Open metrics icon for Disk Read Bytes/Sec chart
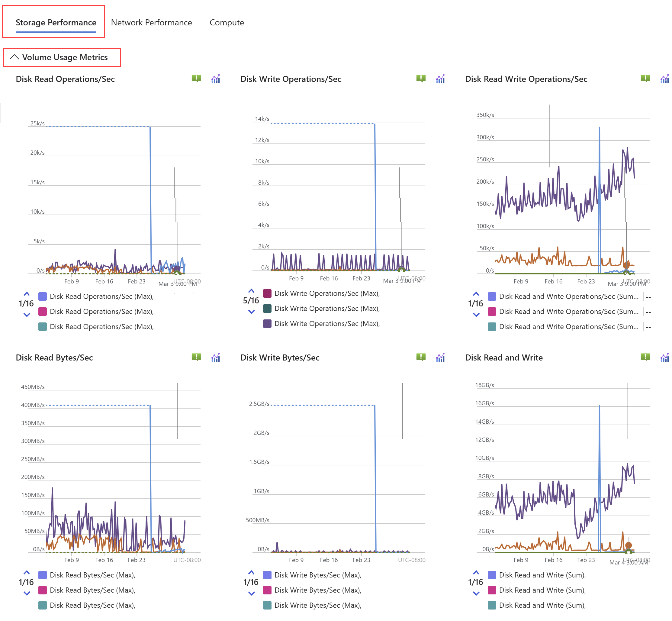The height and width of the screenshot is (621, 672). coord(216,357)
